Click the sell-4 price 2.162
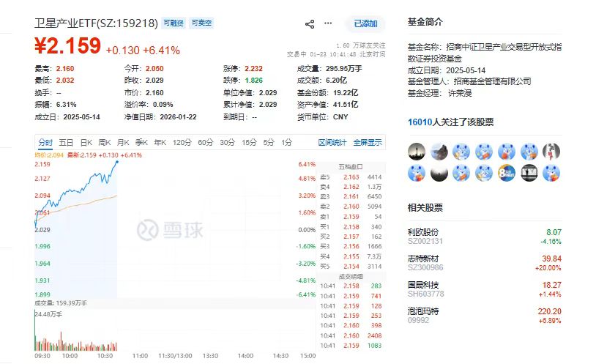The width and height of the screenshot is (596, 364). 351,187
